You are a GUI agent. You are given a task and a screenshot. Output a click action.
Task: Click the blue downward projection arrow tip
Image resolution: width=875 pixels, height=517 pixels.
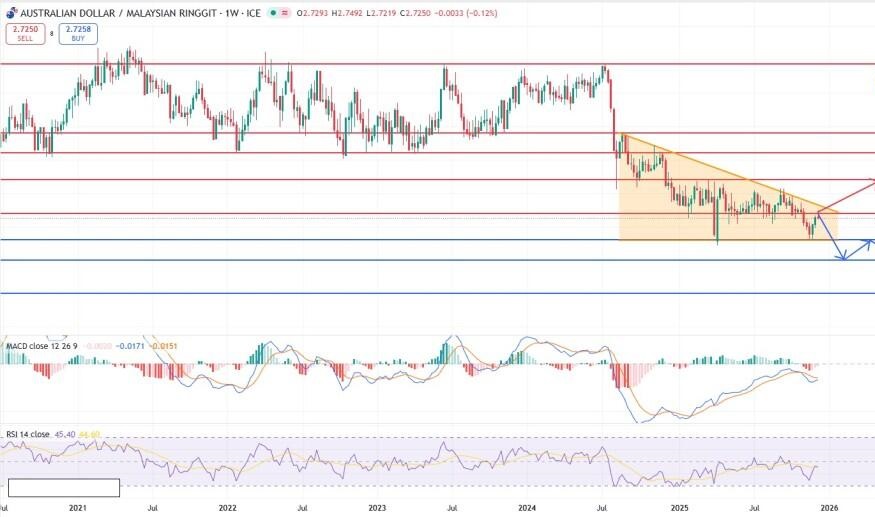tap(843, 259)
